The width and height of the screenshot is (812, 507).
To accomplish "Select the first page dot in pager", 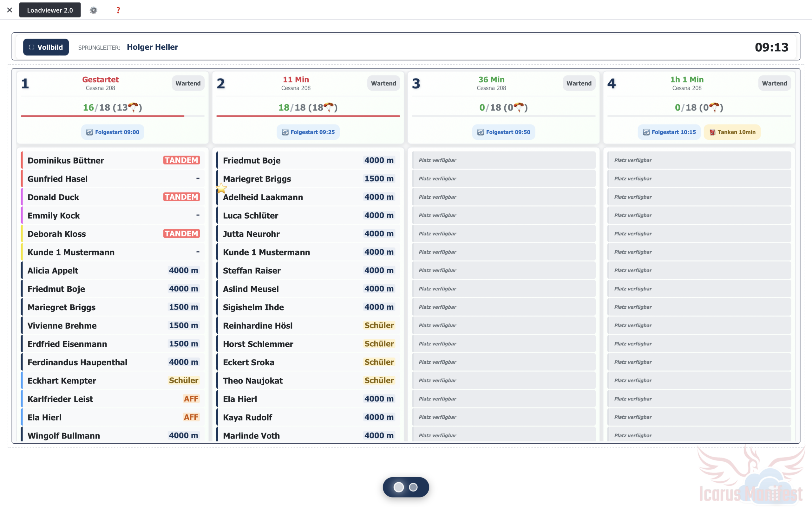I will click(398, 487).
